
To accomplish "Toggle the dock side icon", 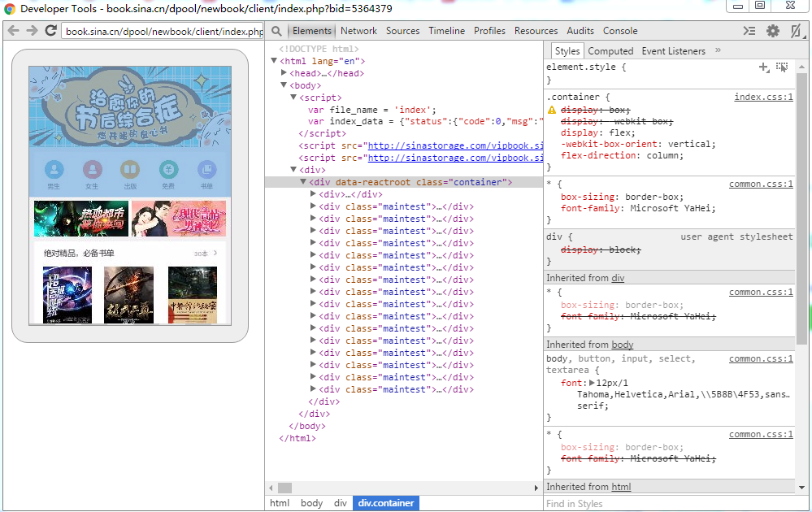I will coord(796,31).
